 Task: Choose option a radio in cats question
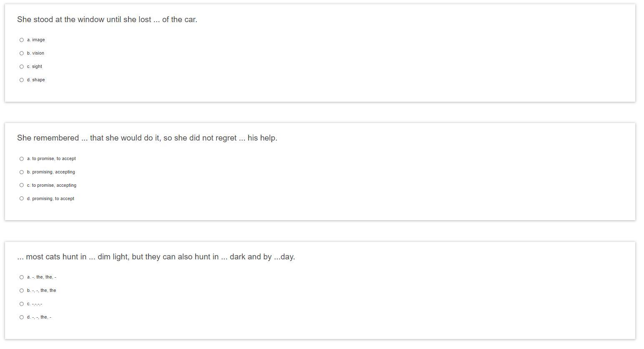[x=22, y=277]
